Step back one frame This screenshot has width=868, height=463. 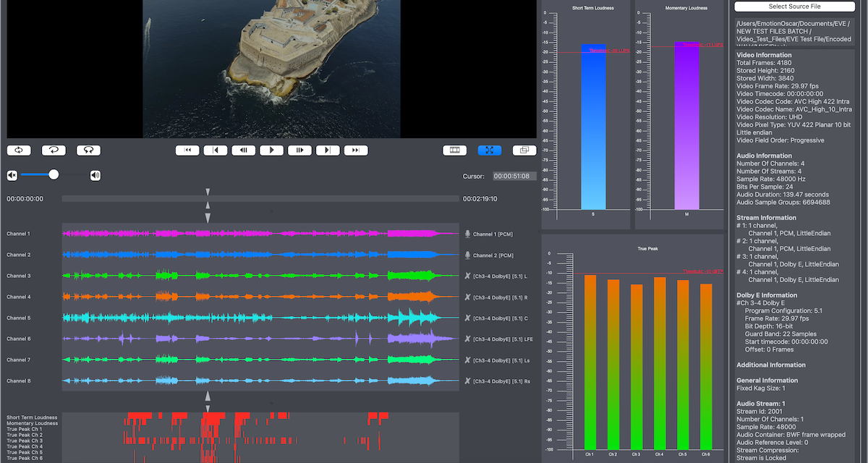[244, 150]
